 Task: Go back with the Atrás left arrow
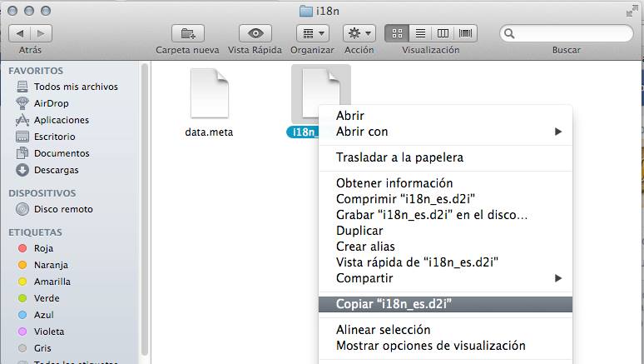click(19, 33)
